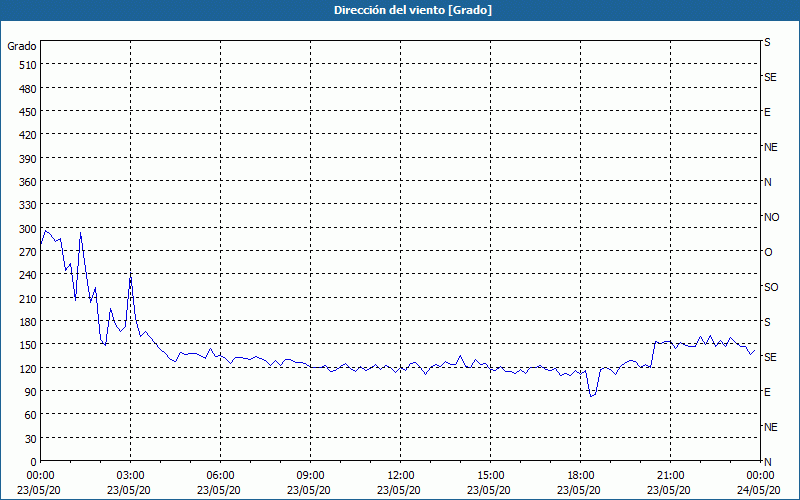This screenshot has width=800, height=500.
Task: Click the 270 left axis label
Action: (28, 252)
